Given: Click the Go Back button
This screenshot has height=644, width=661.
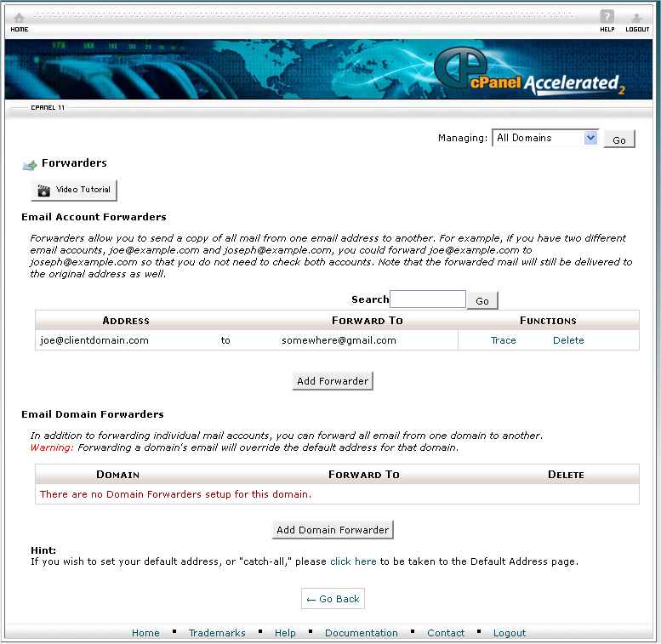Looking at the screenshot, I should (333, 598).
